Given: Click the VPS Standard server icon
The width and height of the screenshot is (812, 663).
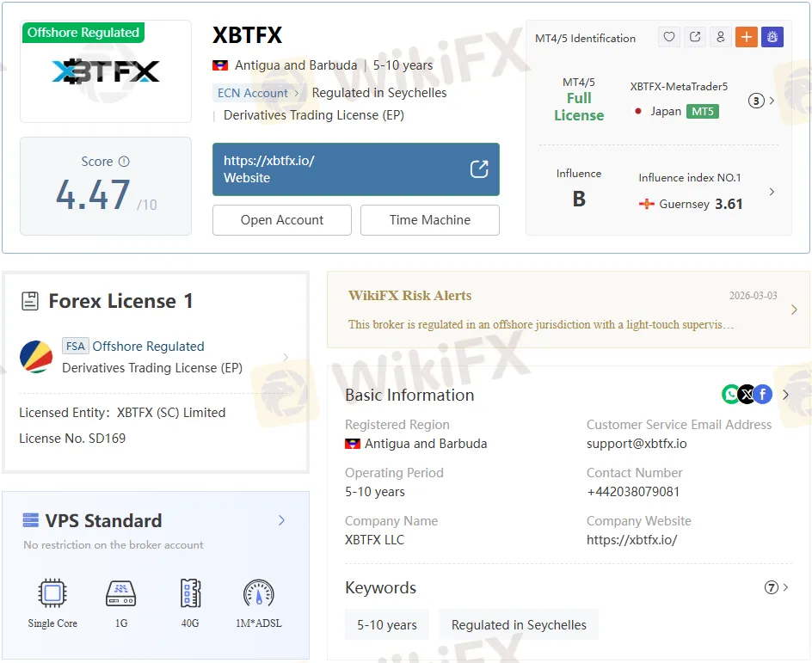Looking at the screenshot, I should 31,520.
